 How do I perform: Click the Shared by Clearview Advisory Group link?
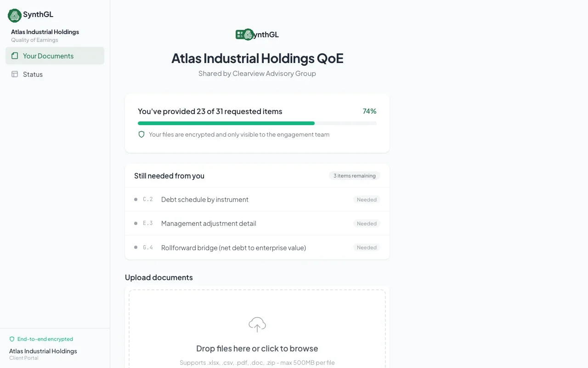coord(257,73)
